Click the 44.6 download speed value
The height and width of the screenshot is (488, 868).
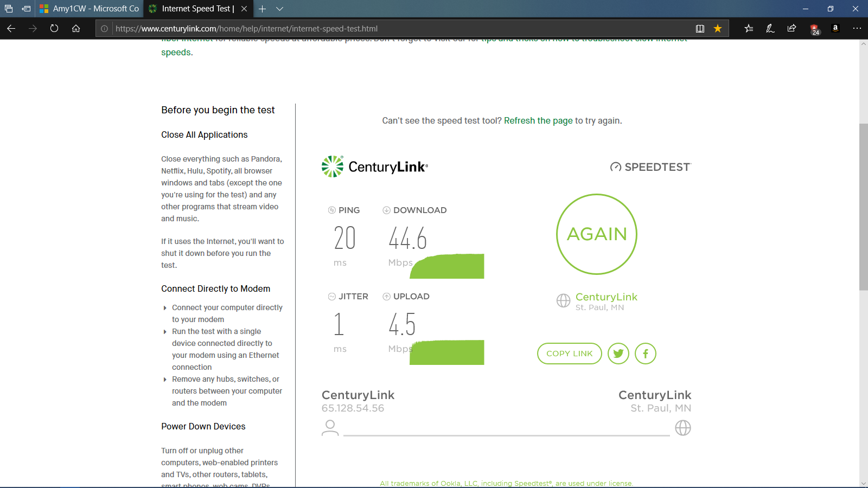tap(408, 239)
